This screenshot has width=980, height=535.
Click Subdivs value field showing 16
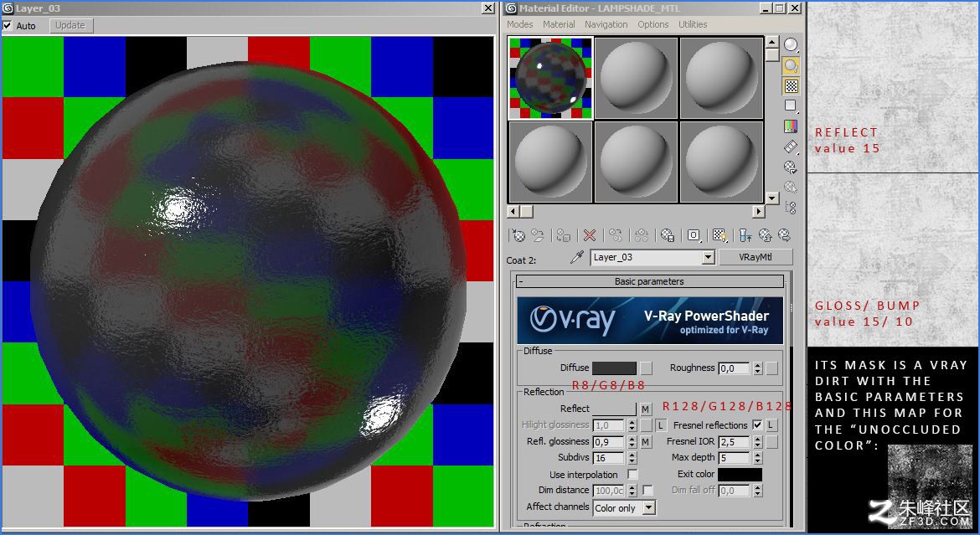[x=609, y=458]
